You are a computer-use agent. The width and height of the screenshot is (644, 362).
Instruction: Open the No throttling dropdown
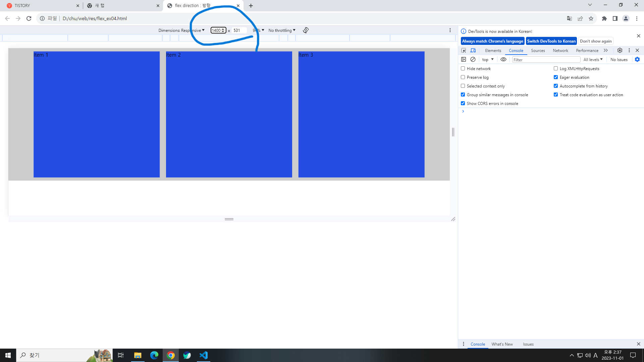click(282, 30)
